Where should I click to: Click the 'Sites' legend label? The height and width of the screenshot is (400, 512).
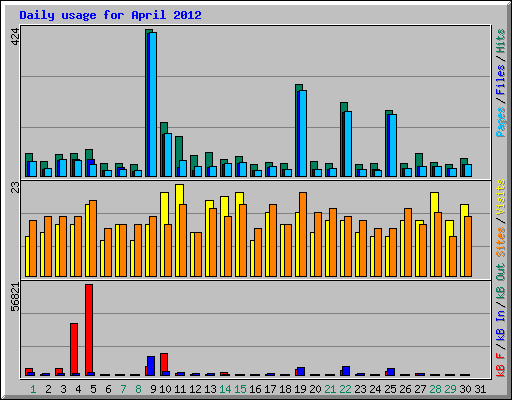click(x=500, y=241)
